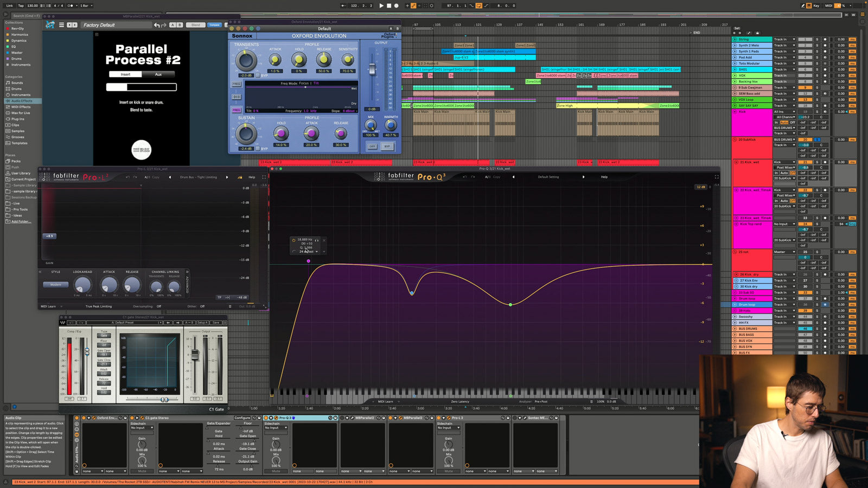Adjust the Oxford Envolution output fader
The image size is (868, 488).
click(x=372, y=69)
